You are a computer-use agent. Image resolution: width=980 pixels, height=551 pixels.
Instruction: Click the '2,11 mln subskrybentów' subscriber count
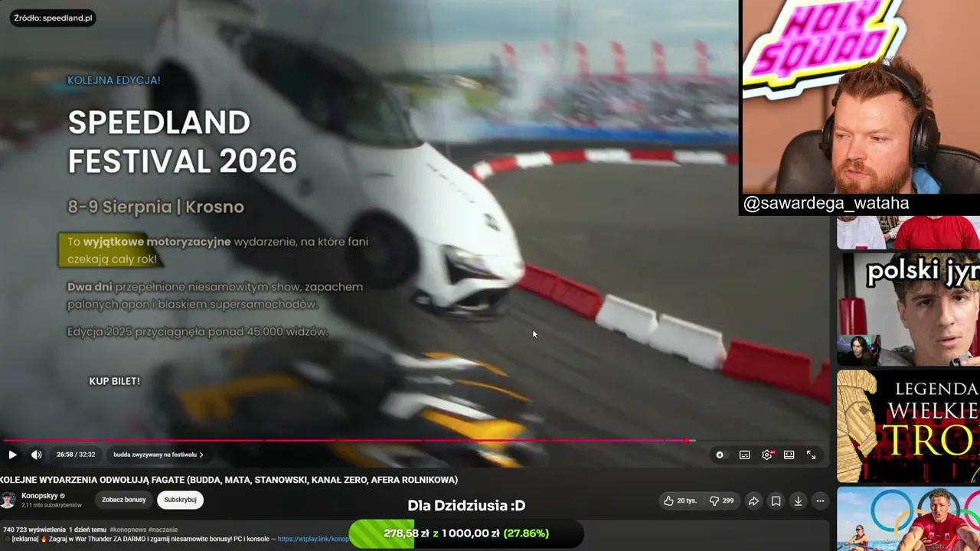tap(51, 506)
